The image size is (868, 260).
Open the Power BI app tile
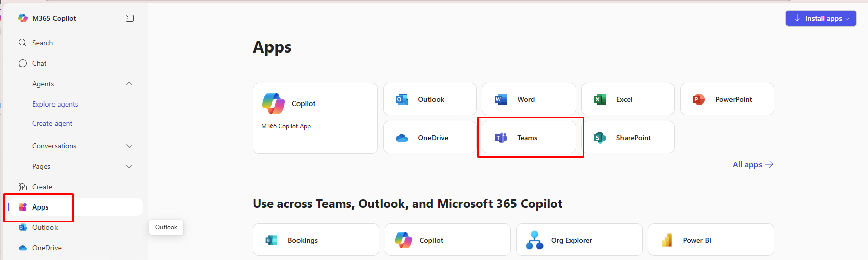711,240
